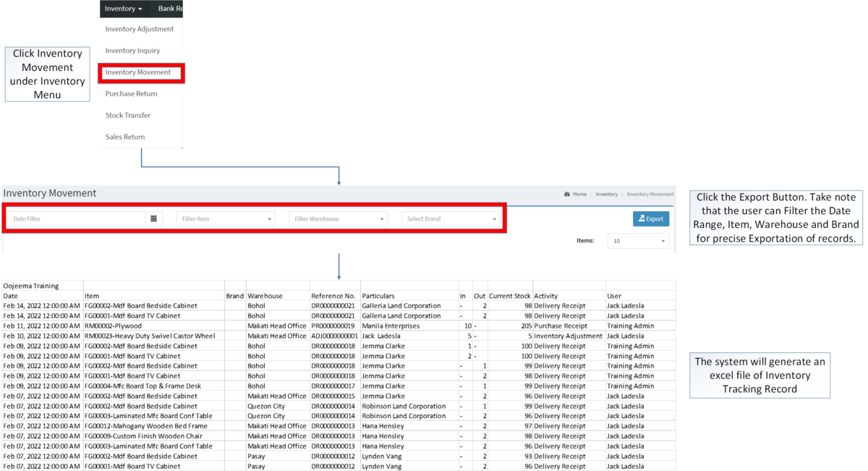Open the Filter Item combo box
Viewport: 868px width, 471px height.
(224, 218)
